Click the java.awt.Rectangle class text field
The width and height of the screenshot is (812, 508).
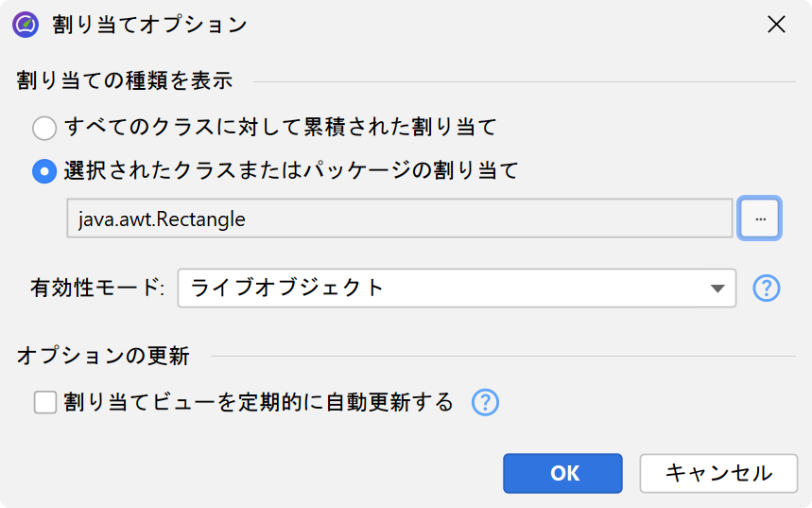point(399,219)
